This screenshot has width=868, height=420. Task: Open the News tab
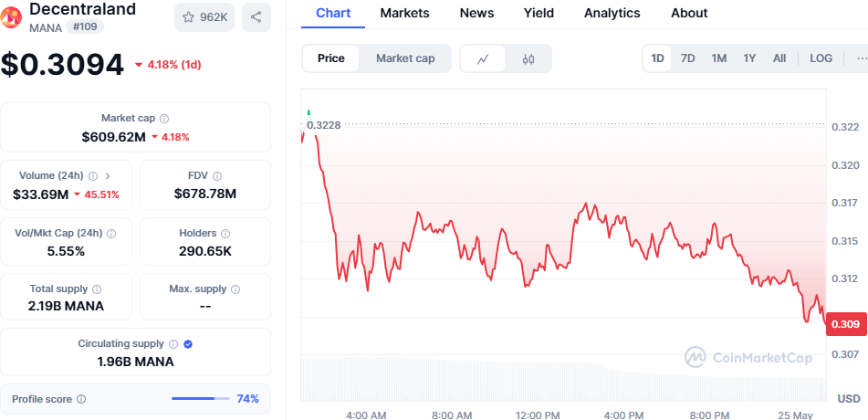coord(476,13)
